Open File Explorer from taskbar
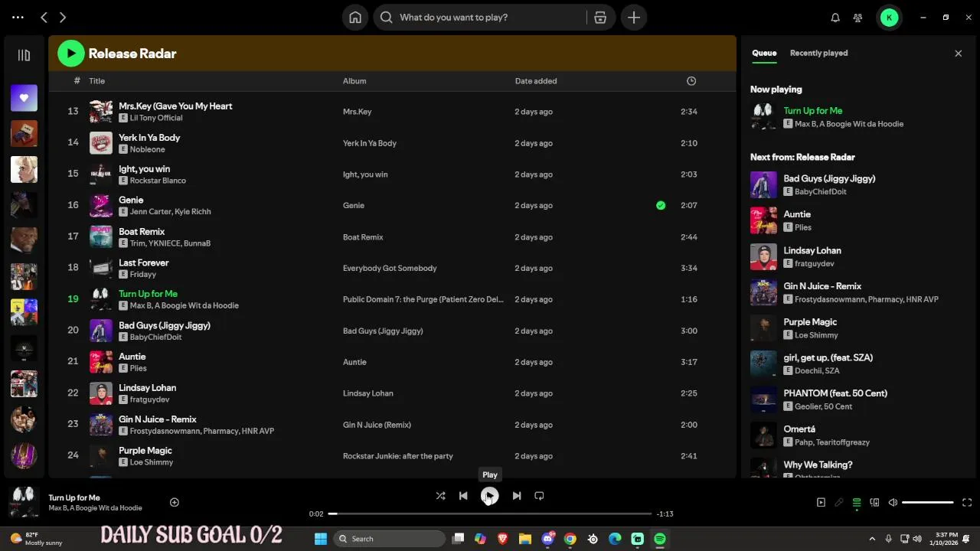Viewport: 980px width, 551px height. tap(525, 539)
